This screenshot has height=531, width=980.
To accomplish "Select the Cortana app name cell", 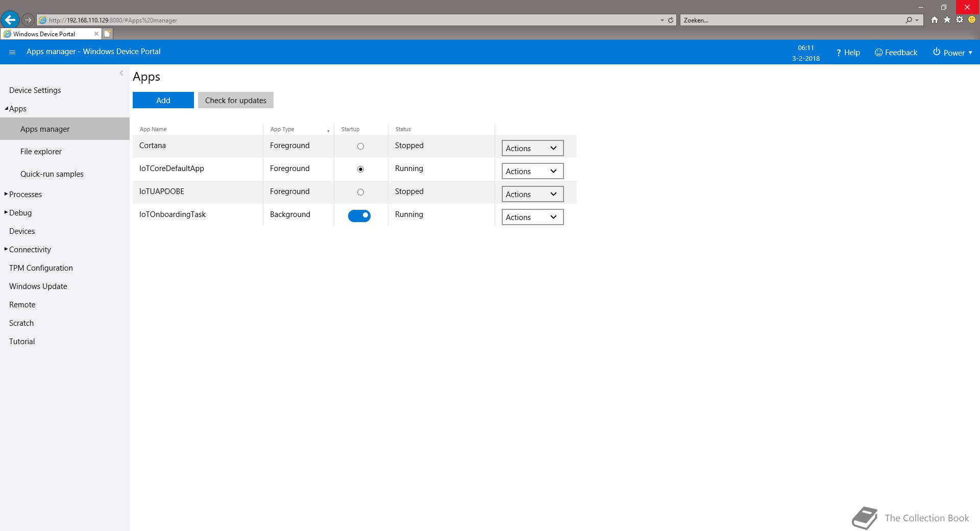I will 153,146.
